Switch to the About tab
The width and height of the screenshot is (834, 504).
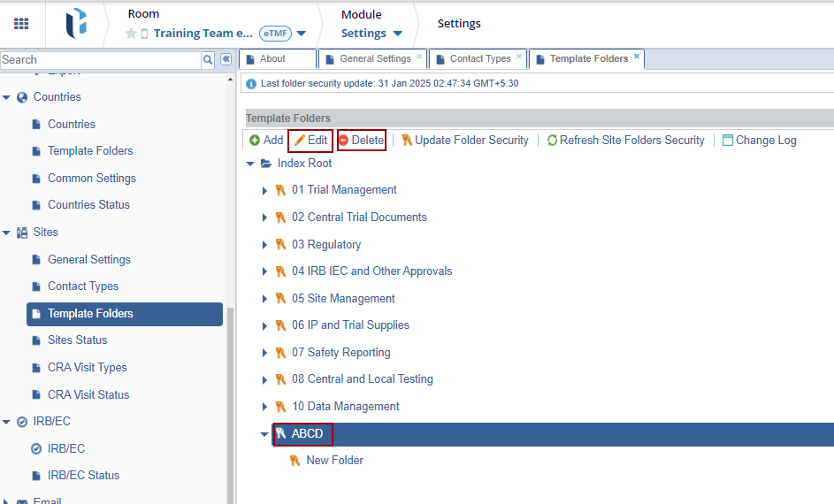[272, 58]
